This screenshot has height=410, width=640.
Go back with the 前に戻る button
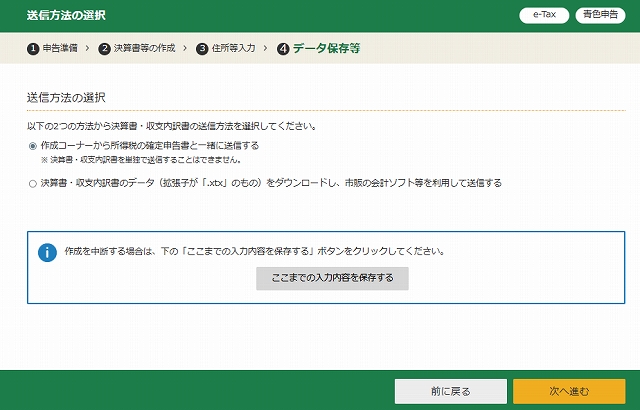pyautogui.click(x=444, y=390)
